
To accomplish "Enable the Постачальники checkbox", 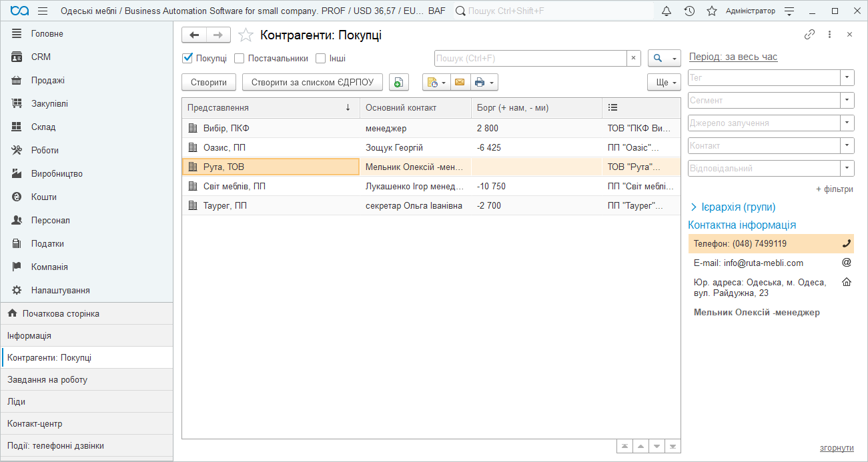I will pyautogui.click(x=240, y=58).
